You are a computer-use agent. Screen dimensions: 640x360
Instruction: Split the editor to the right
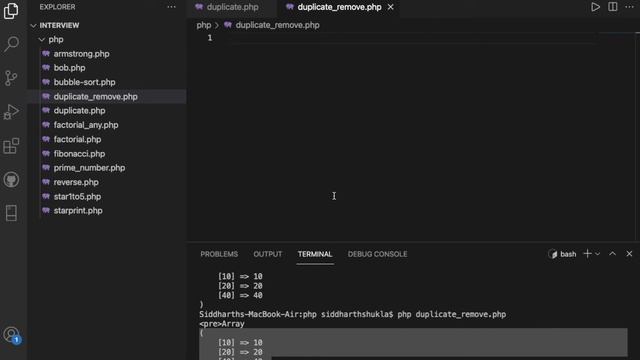click(613, 7)
